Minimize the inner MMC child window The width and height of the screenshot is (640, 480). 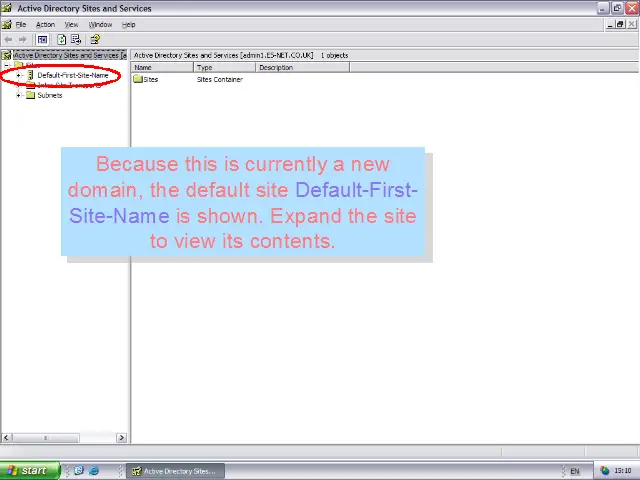coord(610,24)
